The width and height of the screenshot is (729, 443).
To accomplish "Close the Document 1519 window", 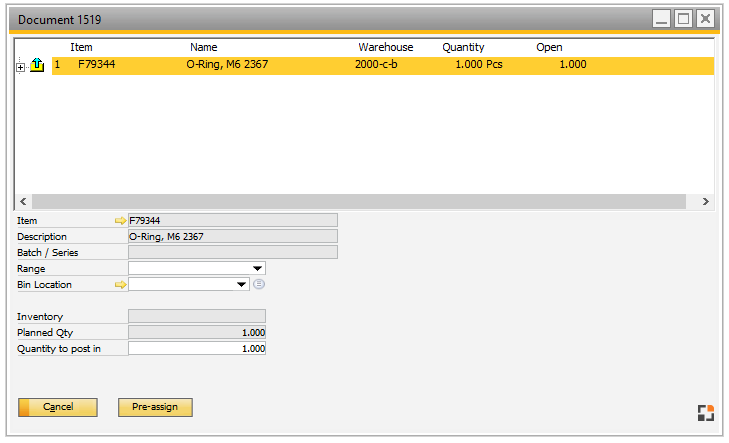I will tap(705, 18).
